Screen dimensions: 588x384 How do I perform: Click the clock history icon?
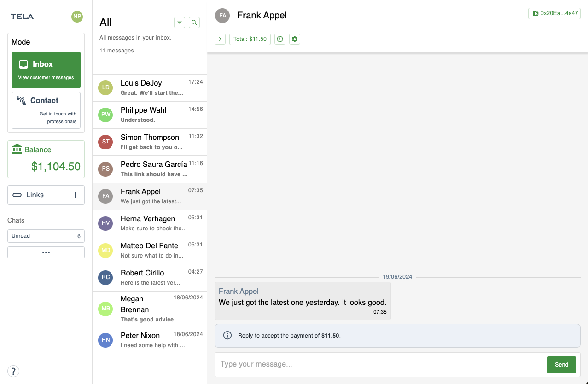pos(280,39)
